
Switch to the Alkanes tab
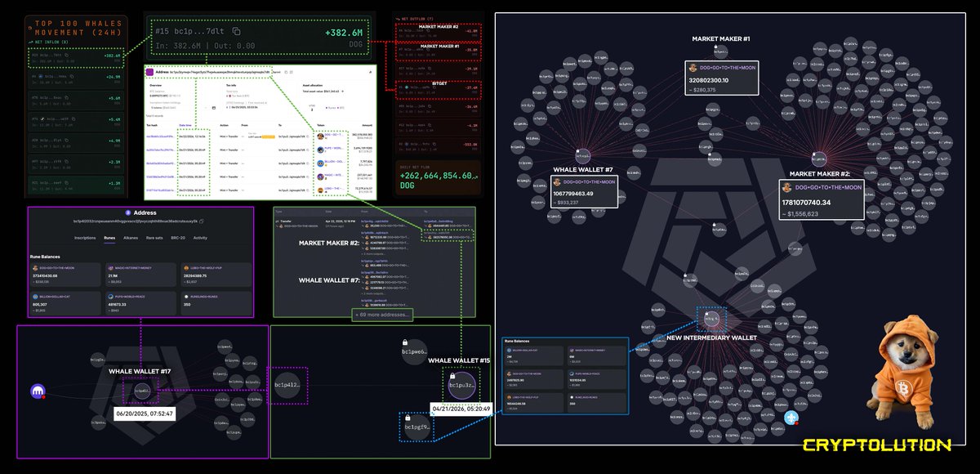131,238
